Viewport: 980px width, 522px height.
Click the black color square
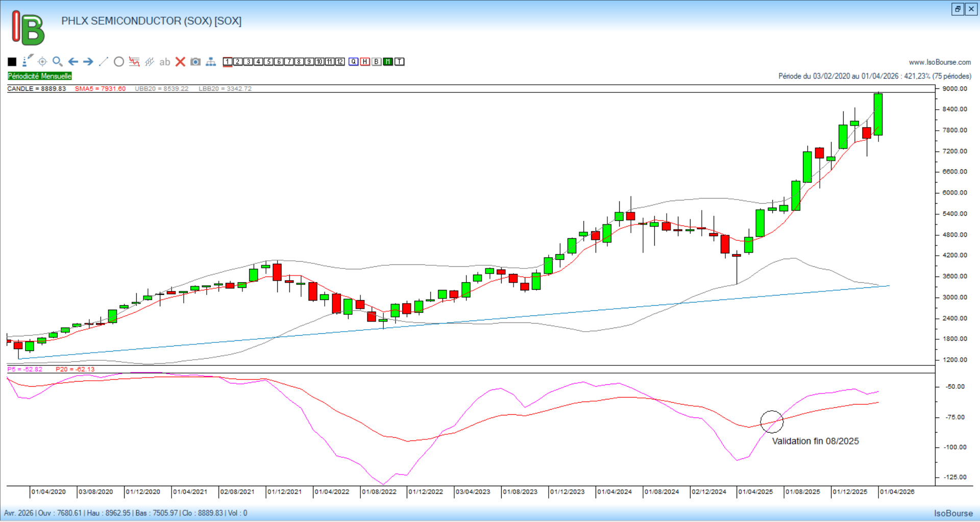pyautogui.click(x=12, y=62)
